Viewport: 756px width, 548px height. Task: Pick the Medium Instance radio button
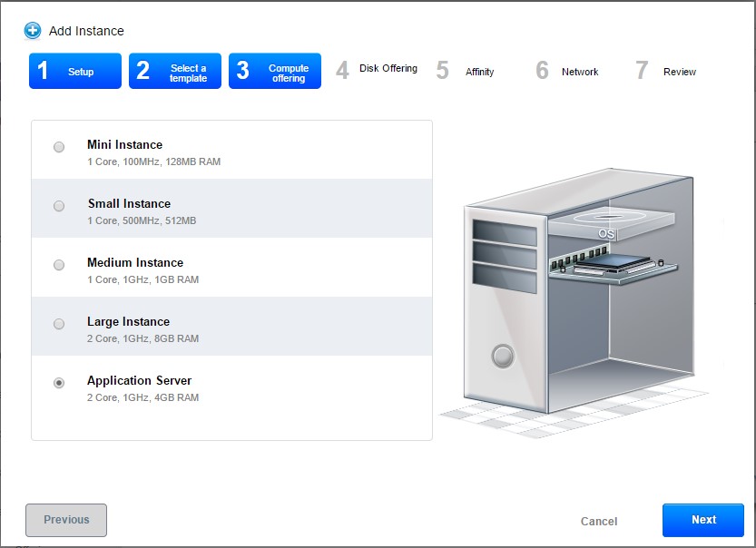(59, 265)
